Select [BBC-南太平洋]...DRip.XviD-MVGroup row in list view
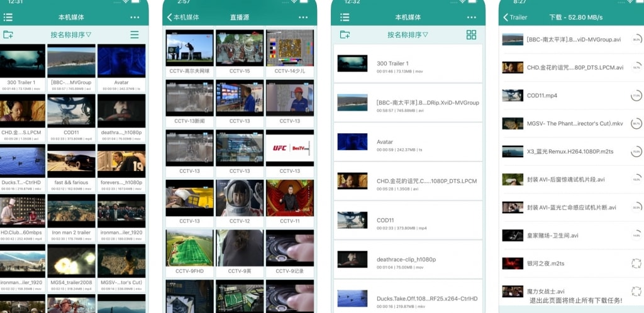The image size is (644, 313). tap(408, 102)
